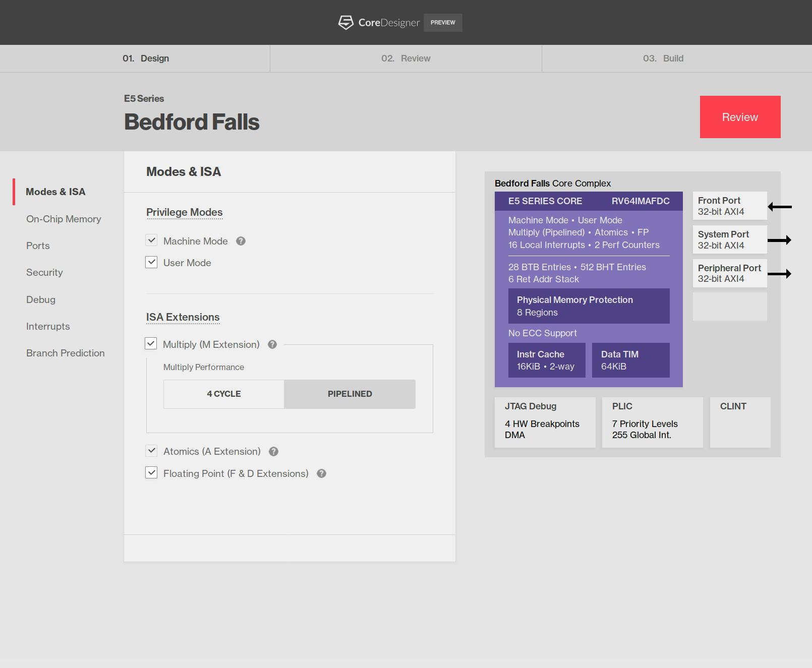This screenshot has height=668, width=812.
Task: Open help for Machine Mode
Action: tap(241, 241)
